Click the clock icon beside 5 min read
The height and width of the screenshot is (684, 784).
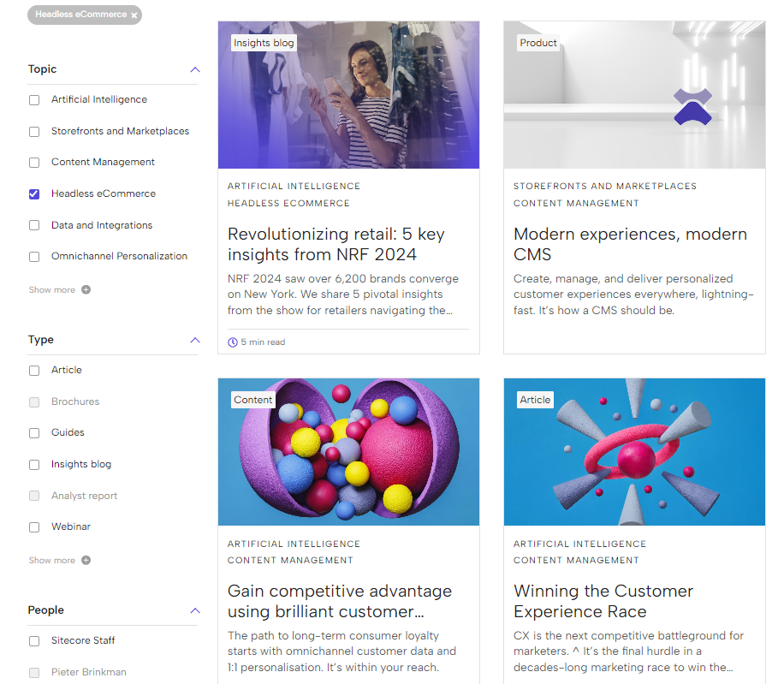click(x=233, y=342)
